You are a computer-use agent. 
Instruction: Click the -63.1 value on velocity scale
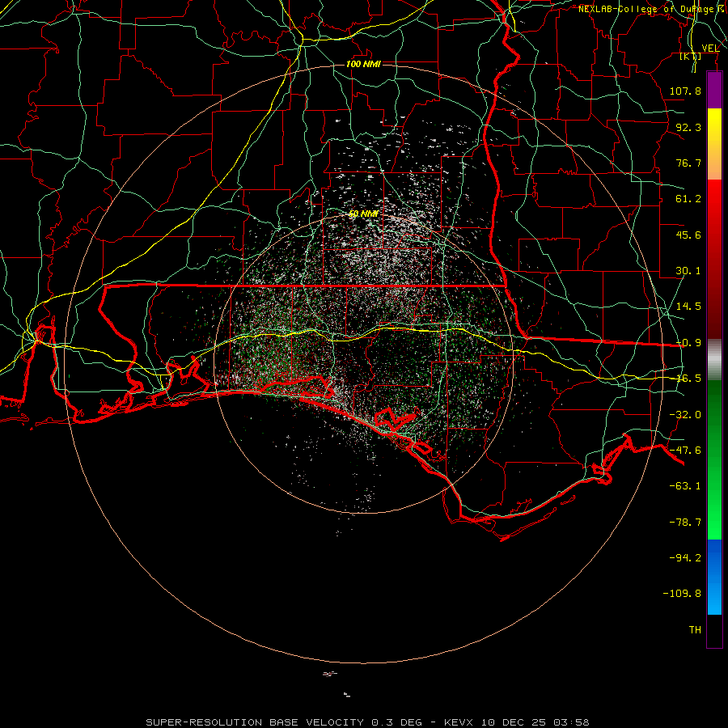685,486
